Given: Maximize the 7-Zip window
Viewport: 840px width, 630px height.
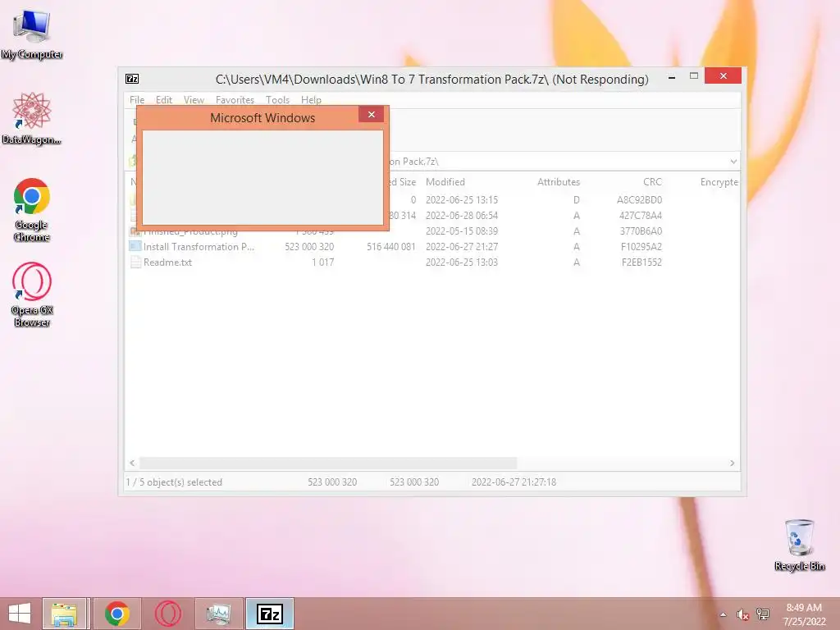Looking at the screenshot, I should (694, 76).
